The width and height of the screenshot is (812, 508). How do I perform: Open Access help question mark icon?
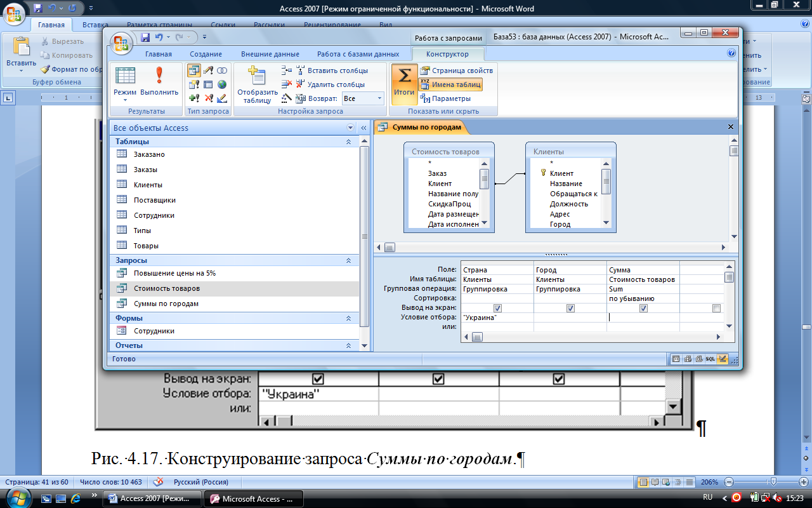[731, 54]
